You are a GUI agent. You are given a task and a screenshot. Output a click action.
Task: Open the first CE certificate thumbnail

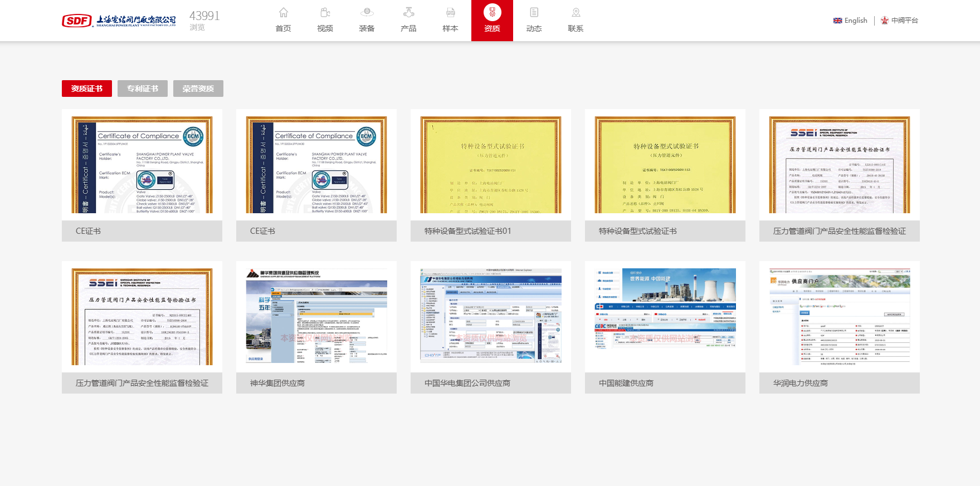click(142, 165)
